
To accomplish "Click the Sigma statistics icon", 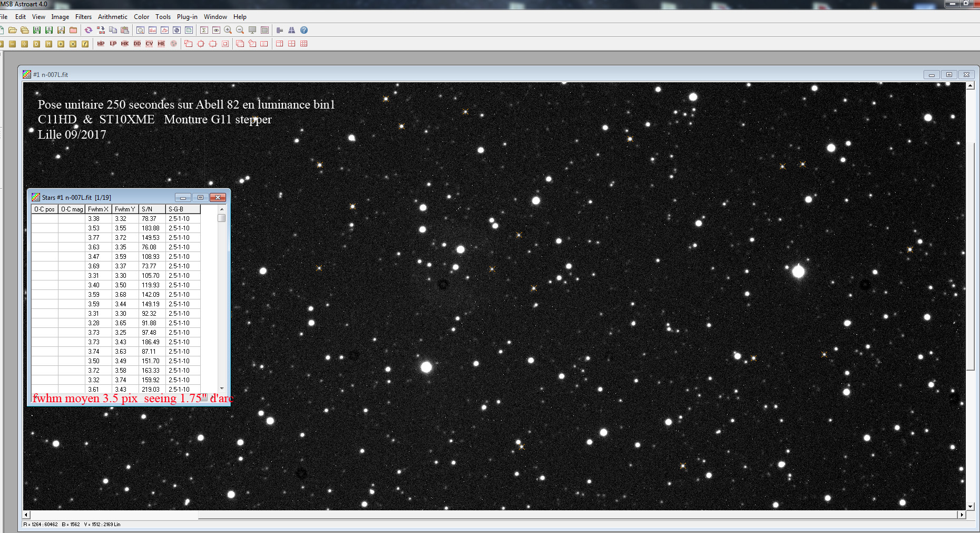I will tap(204, 30).
